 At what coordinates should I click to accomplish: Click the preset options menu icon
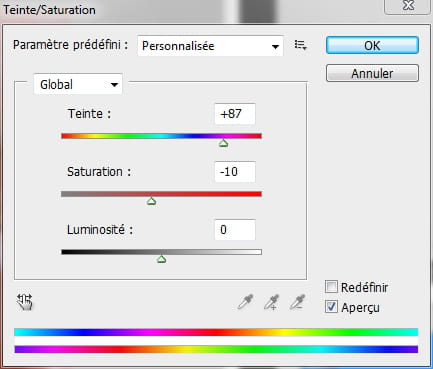click(300, 45)
